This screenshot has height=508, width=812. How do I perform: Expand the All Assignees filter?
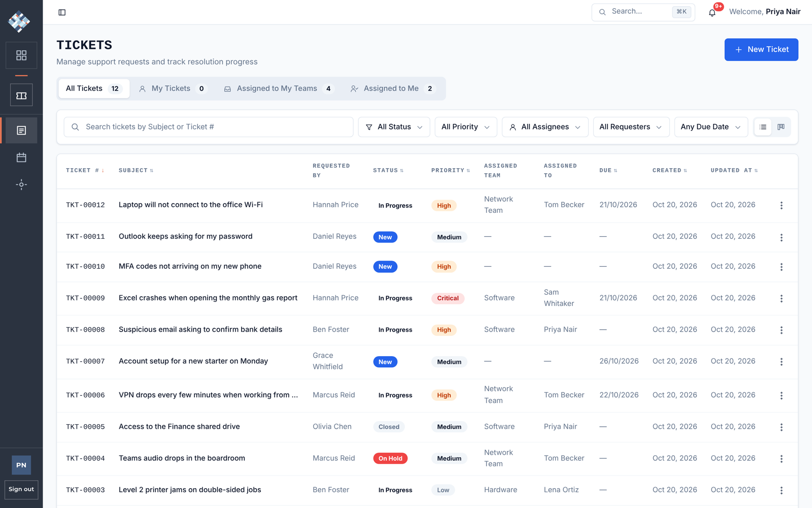(545, 127)
